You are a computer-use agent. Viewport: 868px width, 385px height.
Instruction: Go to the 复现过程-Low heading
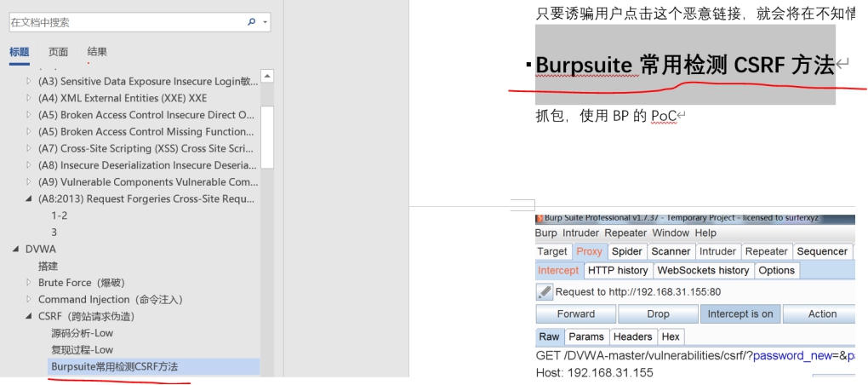click(82, 349)
